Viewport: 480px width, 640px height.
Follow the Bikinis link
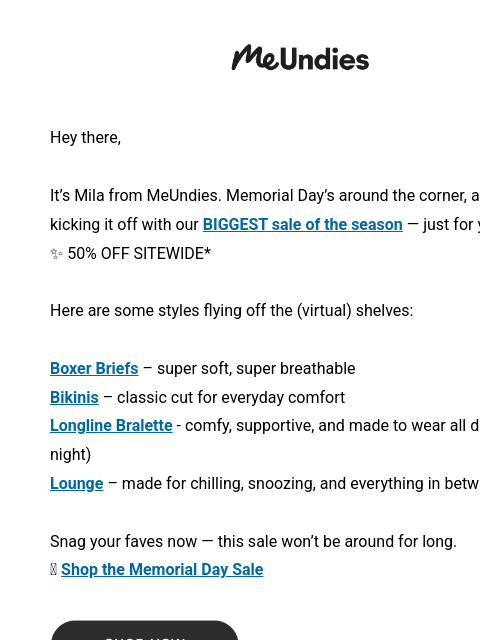pos(74,398)
